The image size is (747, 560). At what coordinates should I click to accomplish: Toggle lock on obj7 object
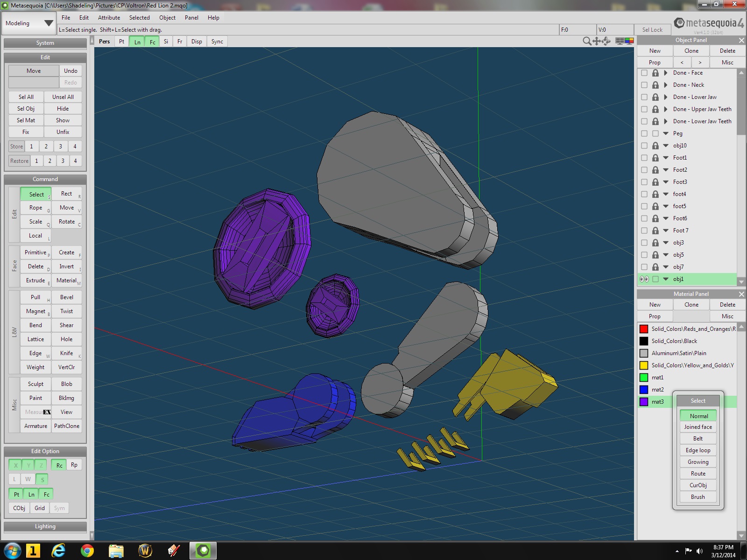click(x=655, y=267)
